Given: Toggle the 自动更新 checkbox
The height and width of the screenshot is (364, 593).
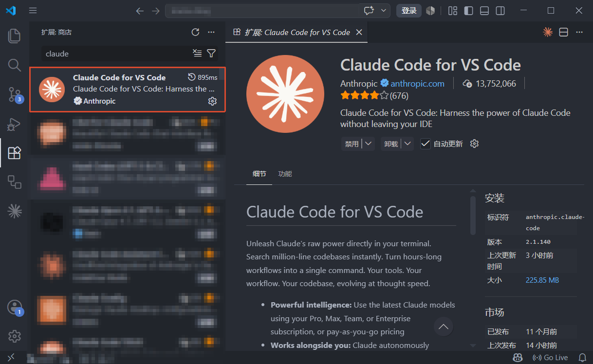Looking at the screenshot, I should 426,144.
